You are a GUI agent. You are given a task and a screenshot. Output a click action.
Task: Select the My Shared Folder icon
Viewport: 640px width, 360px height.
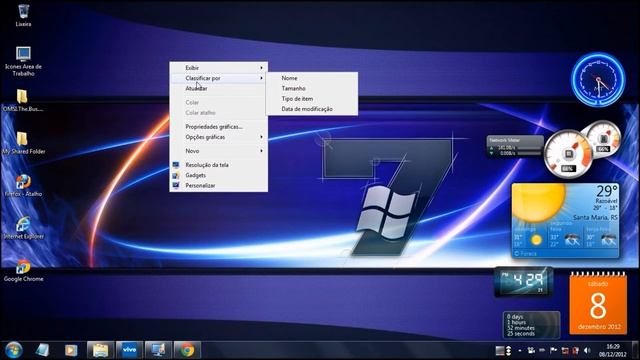[23, 143]
